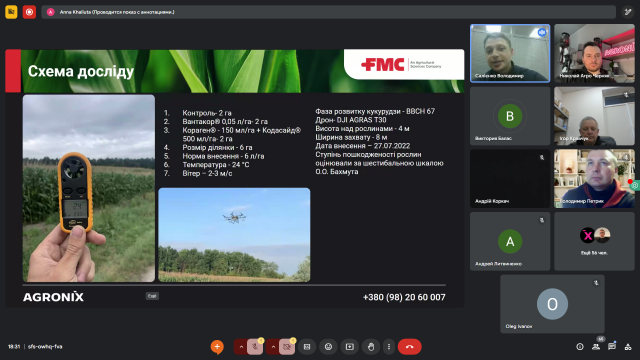Click the green extension icon at the right edge
The image size is (640, 360).
pos(635,185)
